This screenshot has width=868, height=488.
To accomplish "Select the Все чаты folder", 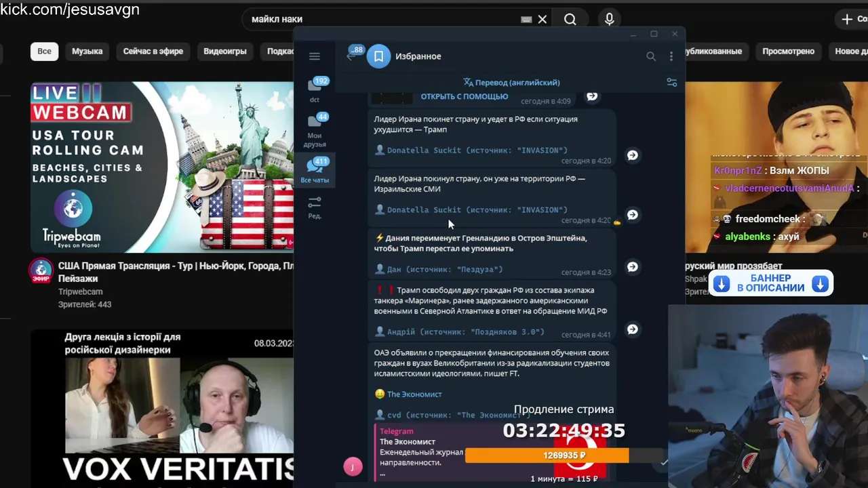I will (315, 170).
